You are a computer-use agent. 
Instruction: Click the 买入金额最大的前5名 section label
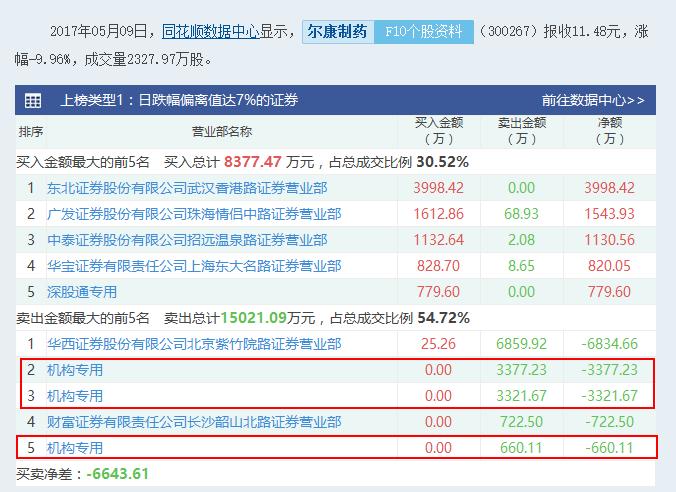pos(83,162)
